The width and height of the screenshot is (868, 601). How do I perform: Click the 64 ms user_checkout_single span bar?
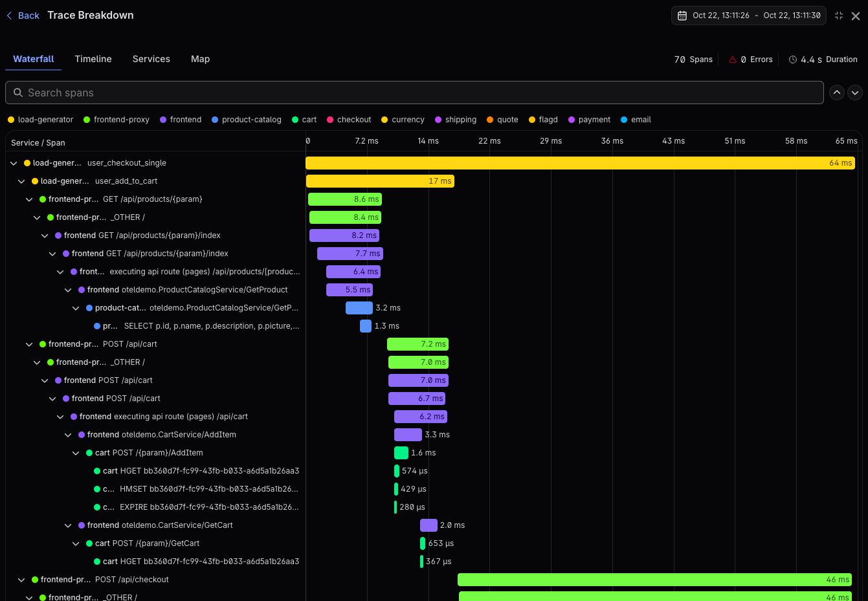(x=580, y=163)
